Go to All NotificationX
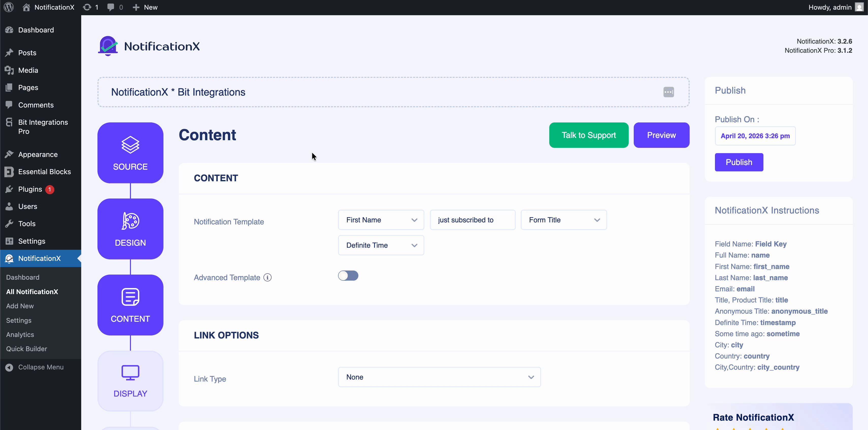 pyautogui.click(x=32, y=292)
